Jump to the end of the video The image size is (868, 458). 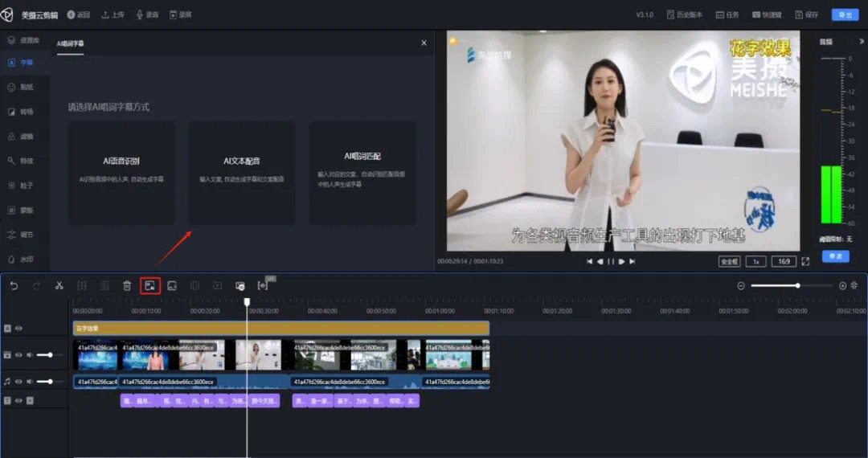click(x=633, y=262)
